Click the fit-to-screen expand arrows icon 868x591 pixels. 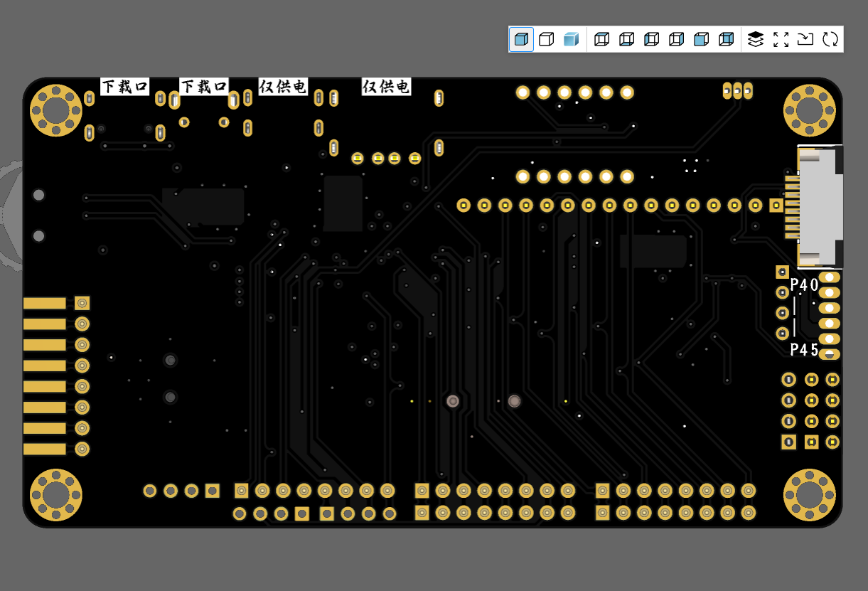pos(781,39)
